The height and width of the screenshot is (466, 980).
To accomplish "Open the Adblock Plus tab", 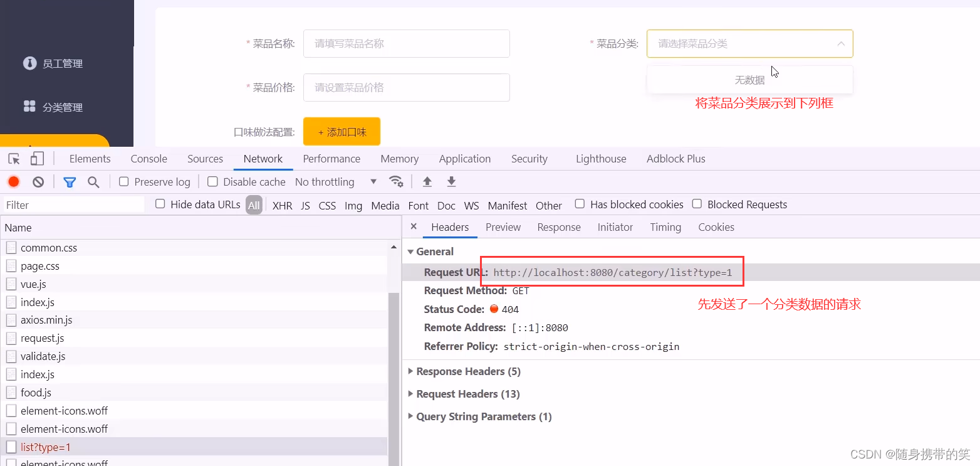I will [x=676, y=159].
